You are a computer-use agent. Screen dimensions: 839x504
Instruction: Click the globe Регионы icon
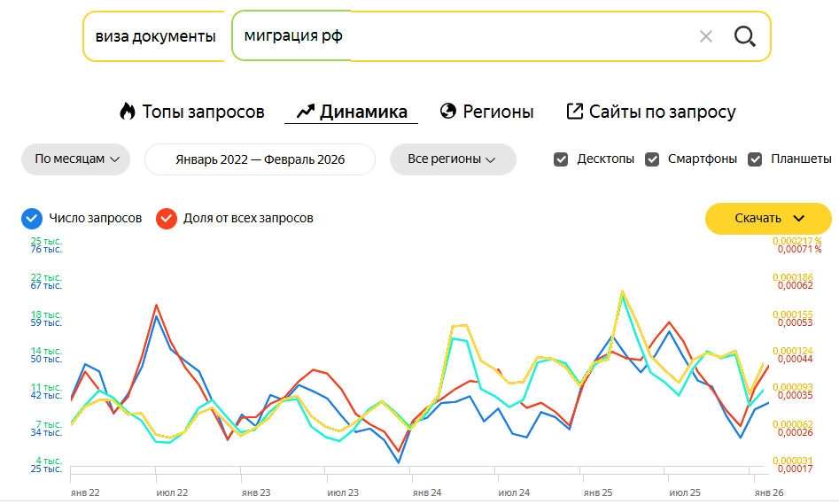click(448, 112)
